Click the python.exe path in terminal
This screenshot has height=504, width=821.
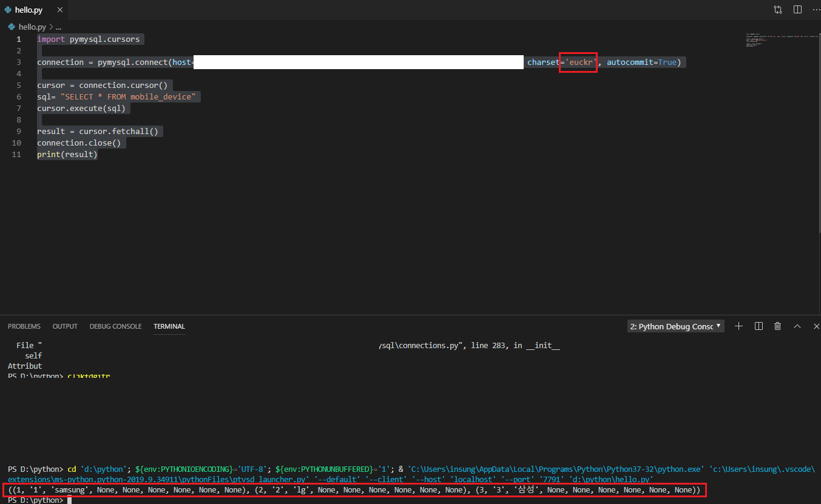pos(555,469)
